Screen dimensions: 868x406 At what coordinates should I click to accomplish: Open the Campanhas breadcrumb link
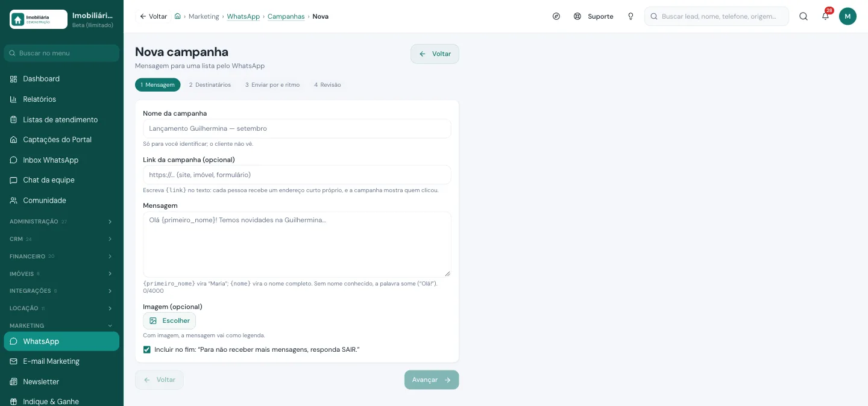click(x=286, y=16)
